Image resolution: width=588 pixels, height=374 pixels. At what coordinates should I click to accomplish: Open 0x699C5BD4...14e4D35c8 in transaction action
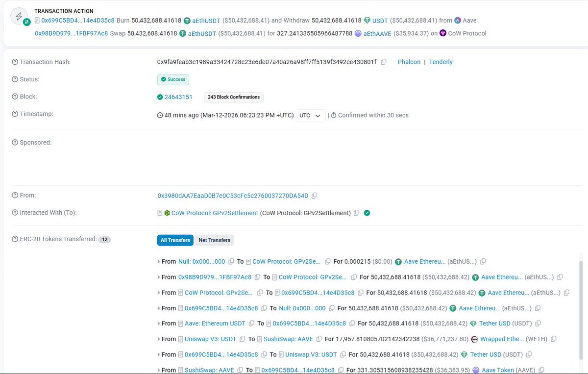(78, 21)
